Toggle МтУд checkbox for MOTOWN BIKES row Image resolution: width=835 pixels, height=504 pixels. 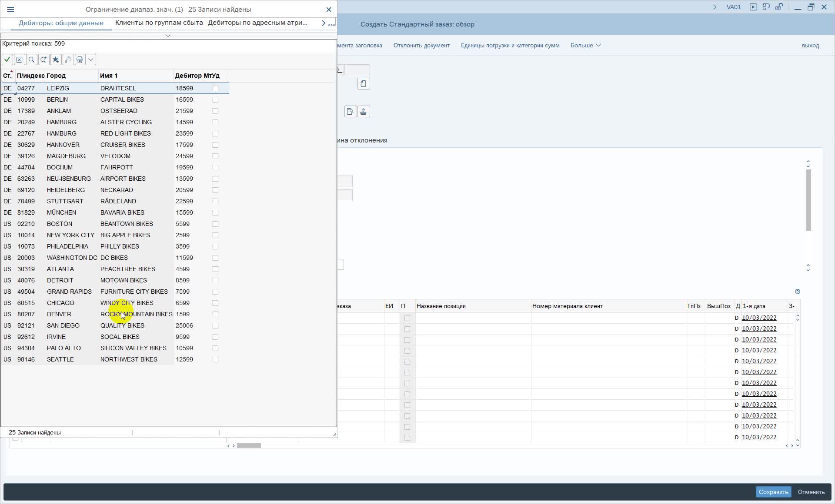click(x=215, y=280)
